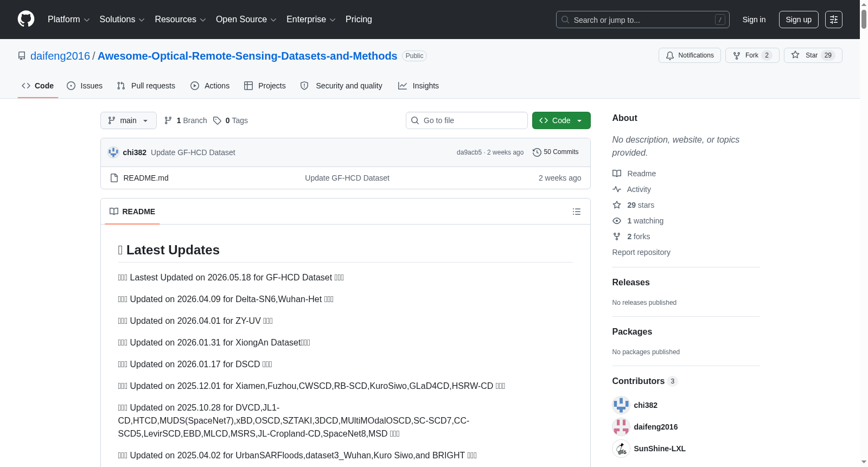Open the README.md file icon
868x467 pixels.
point(114,178)
